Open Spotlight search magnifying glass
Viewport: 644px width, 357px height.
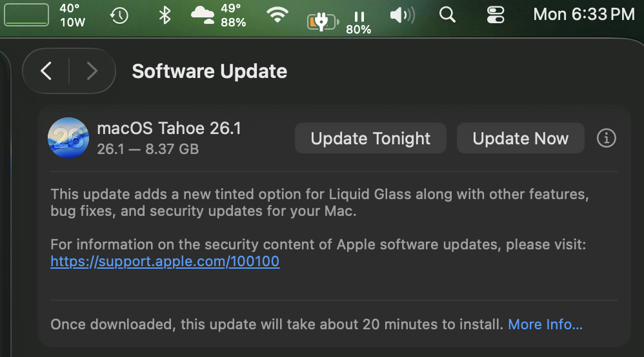[x=447, y=15]
